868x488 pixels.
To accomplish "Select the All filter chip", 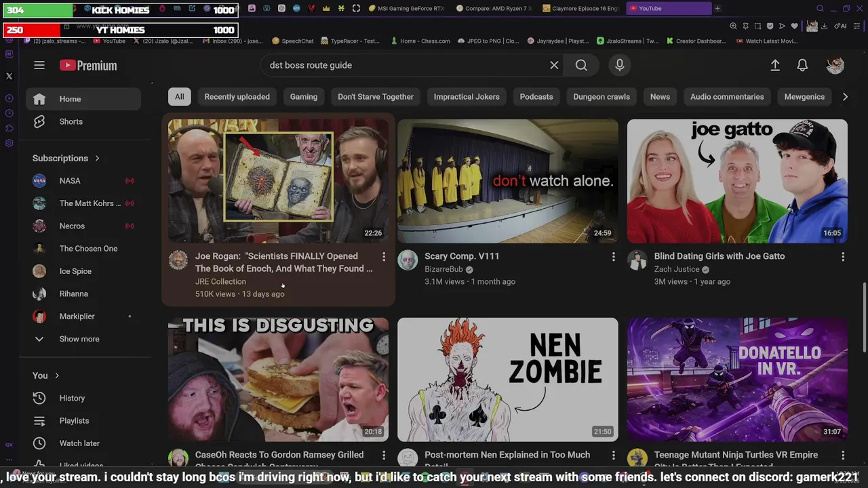I will (179, 97).
